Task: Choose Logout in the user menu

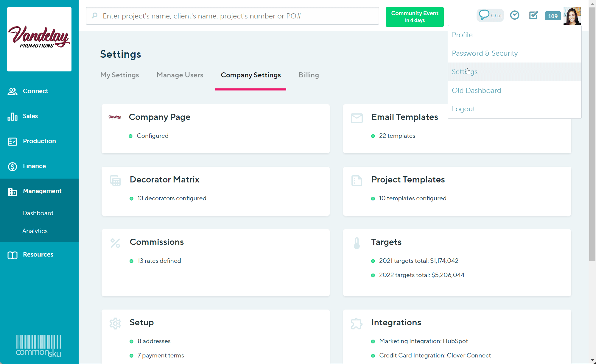Action: pyautogui.click(x=463, y=109)
